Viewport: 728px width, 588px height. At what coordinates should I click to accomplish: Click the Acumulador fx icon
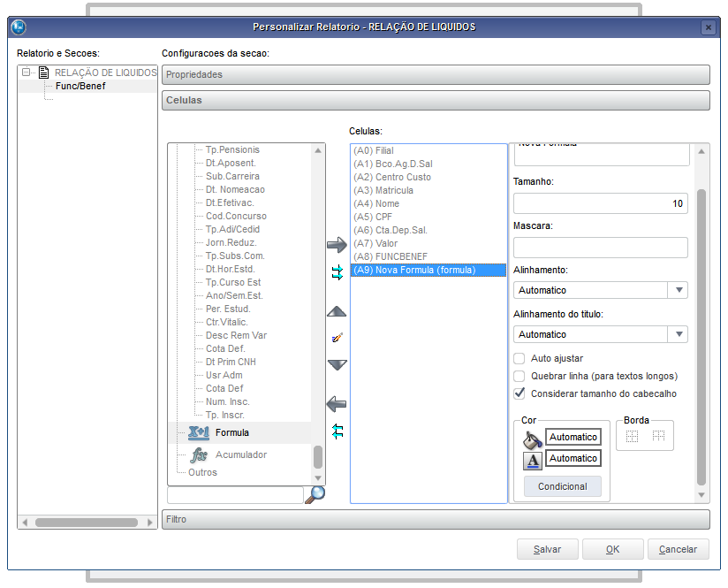tap(199, 455)
